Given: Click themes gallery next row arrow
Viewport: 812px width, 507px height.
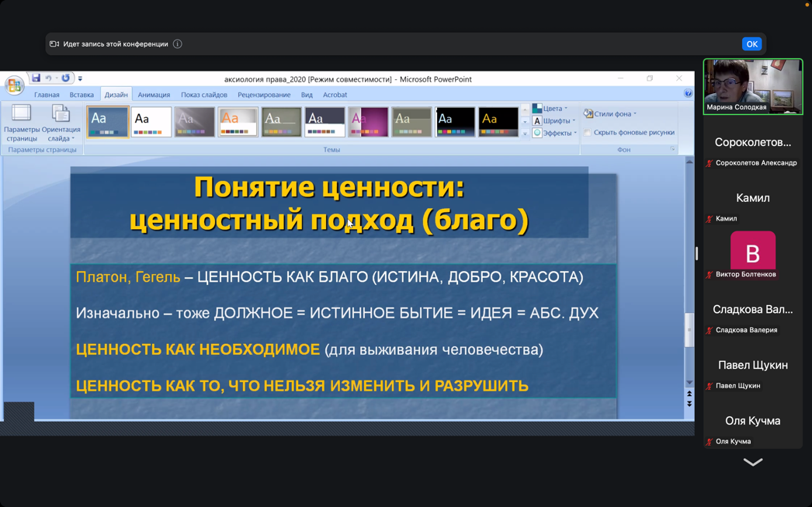Looking at the screenshot, I should [x=525, y=122].
